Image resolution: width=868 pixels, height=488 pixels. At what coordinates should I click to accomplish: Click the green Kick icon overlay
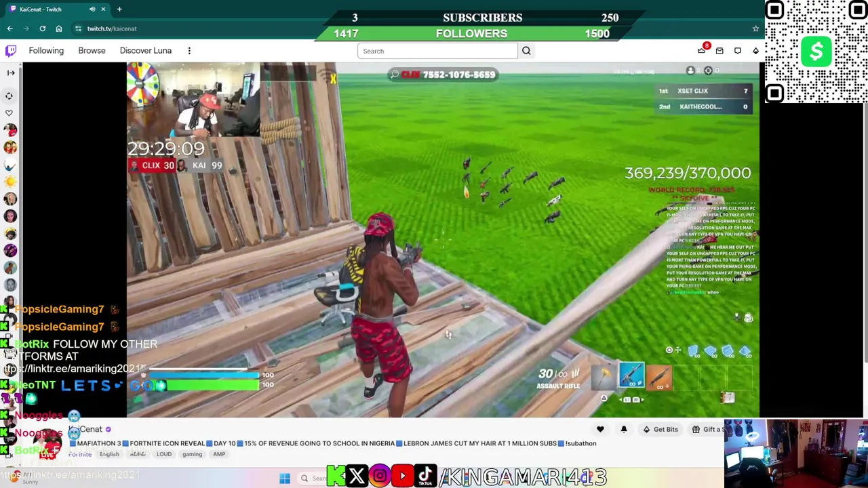coord(336,476)
